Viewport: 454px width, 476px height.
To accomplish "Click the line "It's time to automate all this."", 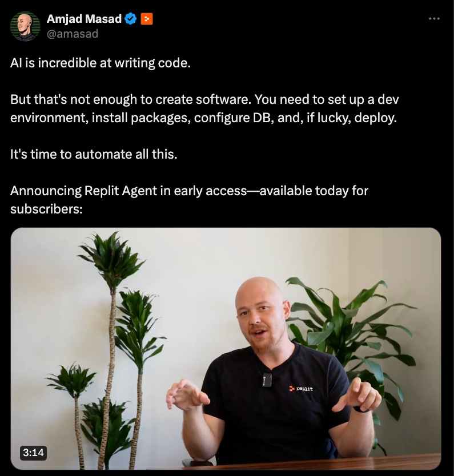I will pyautogui.click(x=94, y=154).
